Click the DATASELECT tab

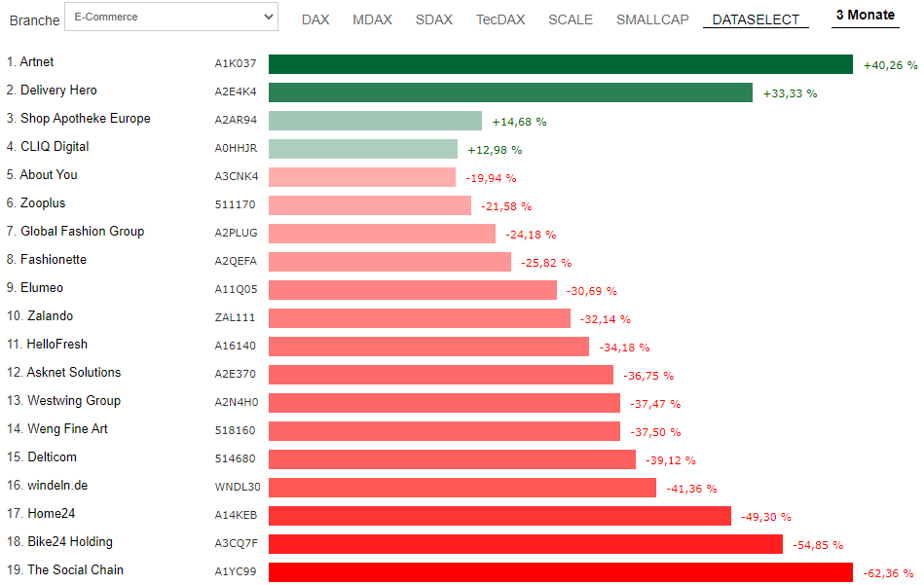click(x=756, y=19)
